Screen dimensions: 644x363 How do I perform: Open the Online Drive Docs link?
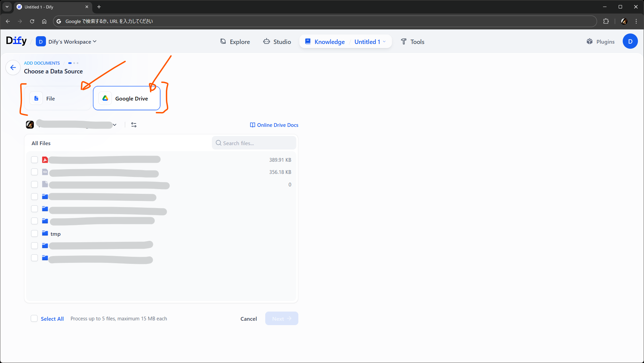(274, 125)
